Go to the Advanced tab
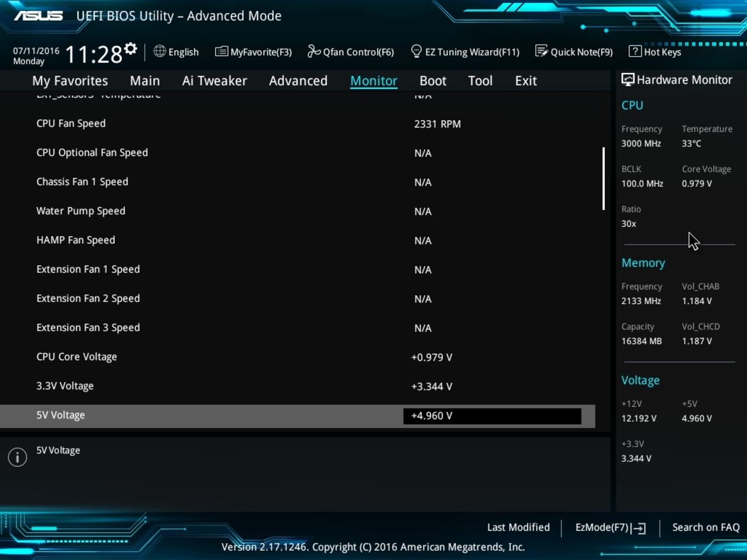 point(298,81)
